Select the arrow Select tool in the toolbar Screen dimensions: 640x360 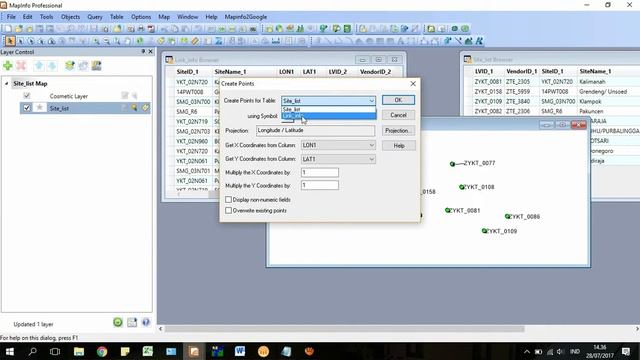pyautogui.click(x=10, y=41)
